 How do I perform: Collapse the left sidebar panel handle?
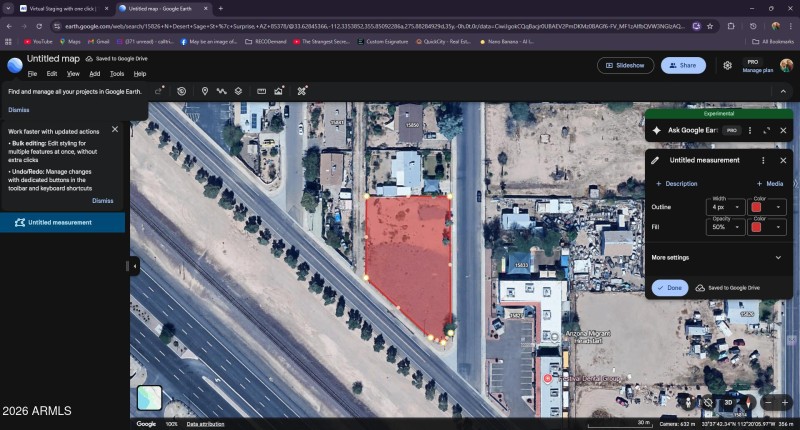[134, 266]
